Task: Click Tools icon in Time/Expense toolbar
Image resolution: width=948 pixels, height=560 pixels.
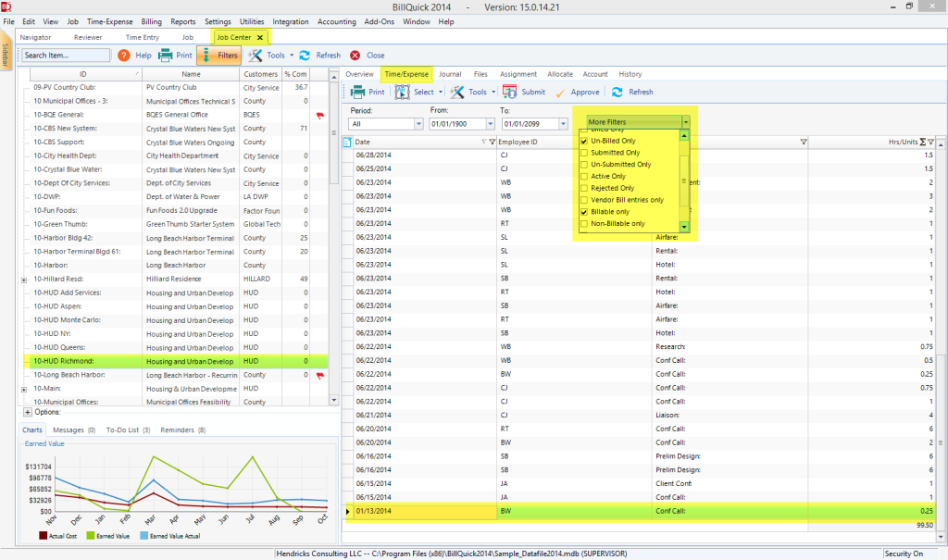Action: [457, 92]
